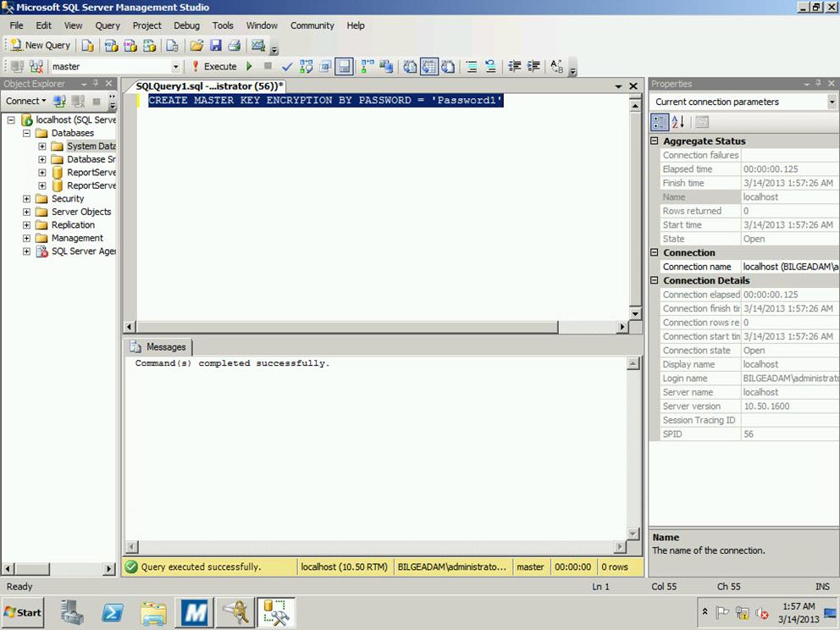The image size is (840, 630).
Task: Expand the Replication folder
Action: click(x=27, y=225)
